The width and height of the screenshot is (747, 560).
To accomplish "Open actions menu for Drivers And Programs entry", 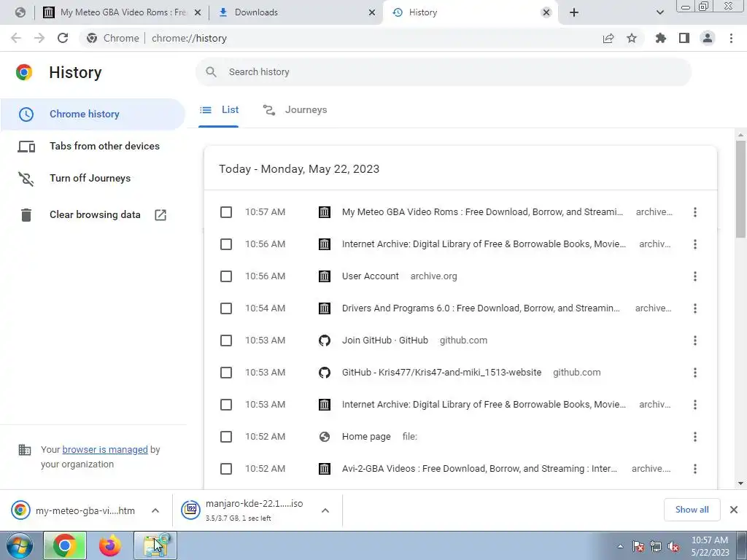I will click(695, 308).
